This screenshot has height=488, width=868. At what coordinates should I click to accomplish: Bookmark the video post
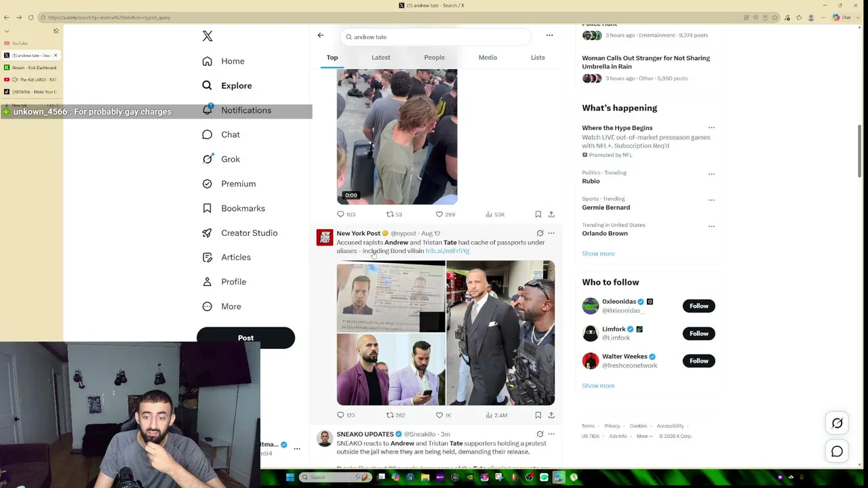pos(538,214)
